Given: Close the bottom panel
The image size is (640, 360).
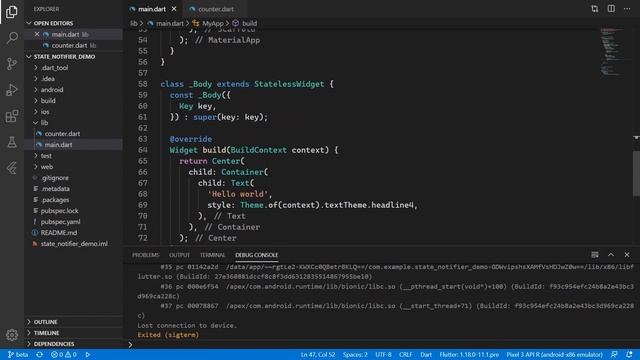Looking at the screenshot, I should [x=627, y=255].
